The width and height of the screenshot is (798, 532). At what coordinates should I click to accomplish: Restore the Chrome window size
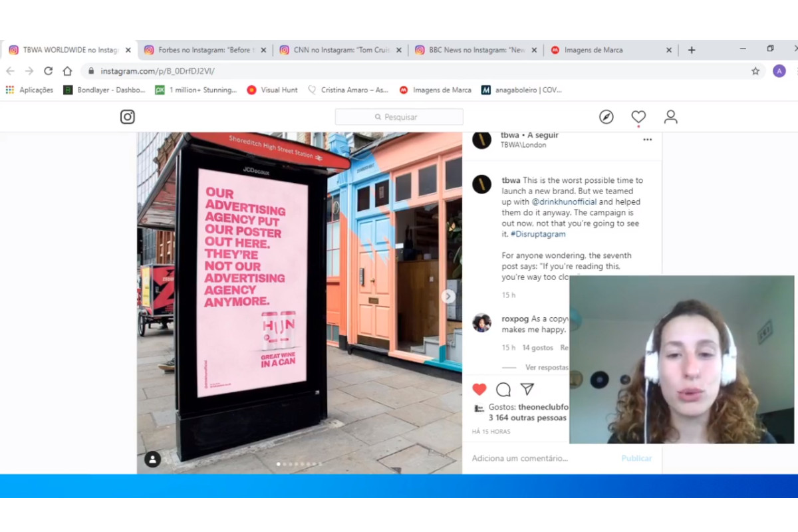click(x=770, y=49)
